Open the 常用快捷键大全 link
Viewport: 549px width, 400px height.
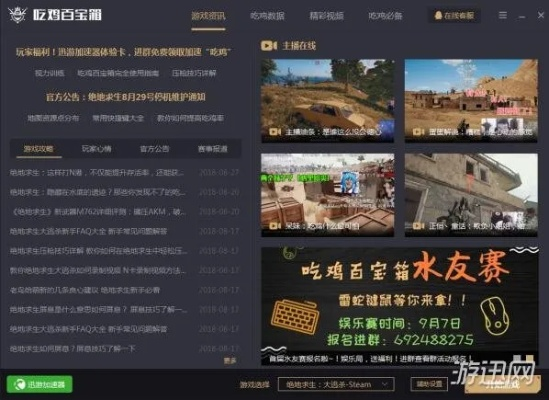(x=118, y=118)
